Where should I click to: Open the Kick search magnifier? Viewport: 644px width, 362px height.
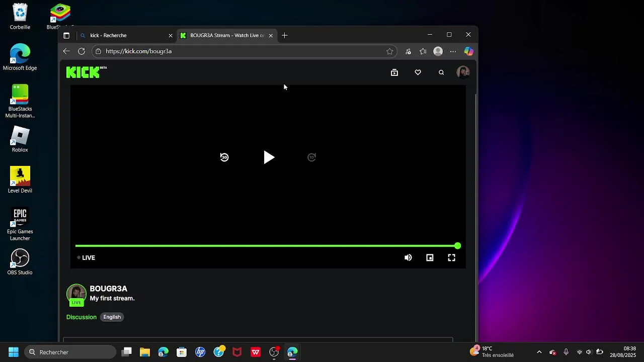(441, 72)
